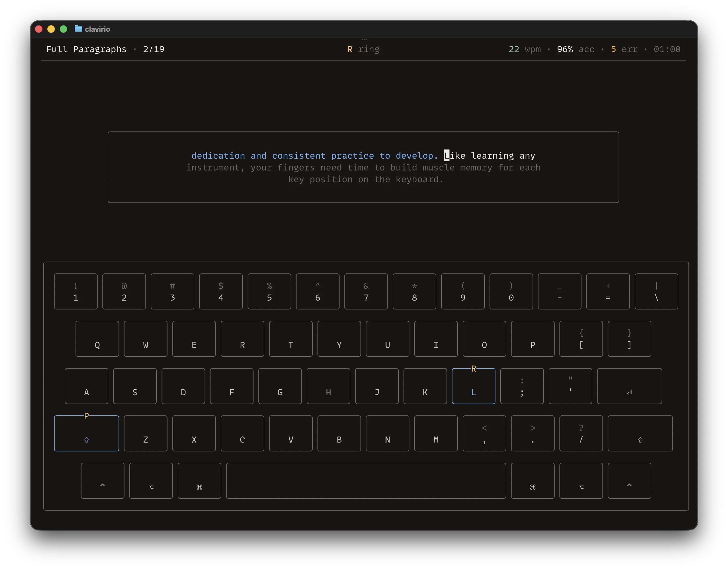The image size is (728, 570).
Task: Click the 01:00 timer display
Action: pyautogui.click(x=667, y=49)
